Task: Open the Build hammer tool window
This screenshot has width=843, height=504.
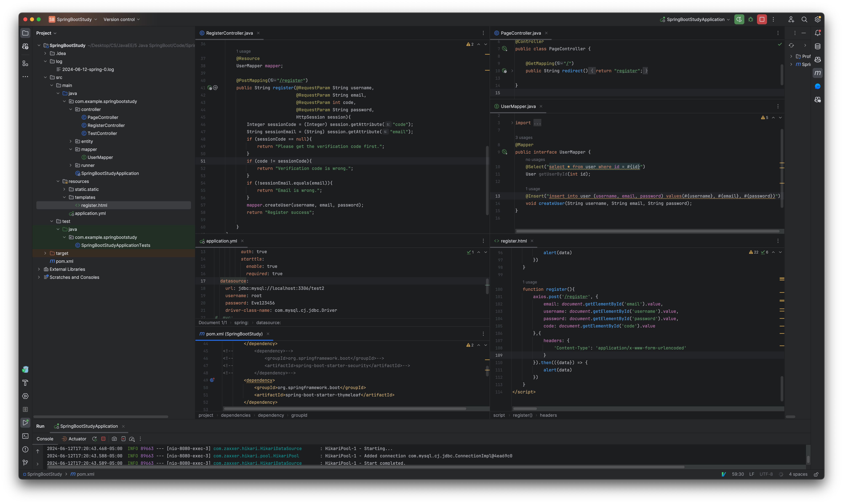Action: (25, 383)
